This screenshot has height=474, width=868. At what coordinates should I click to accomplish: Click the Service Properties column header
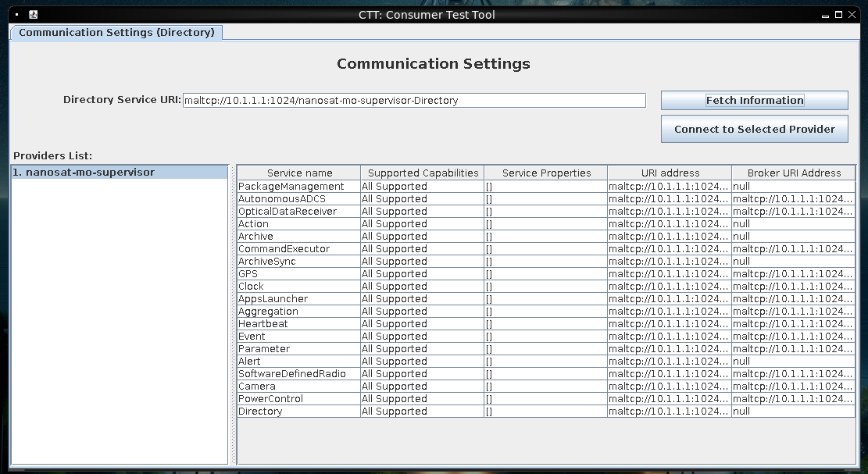click(546, 173)
